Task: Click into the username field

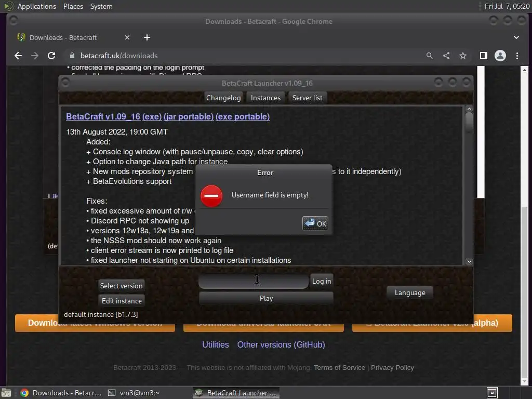Action: point(254,281)
